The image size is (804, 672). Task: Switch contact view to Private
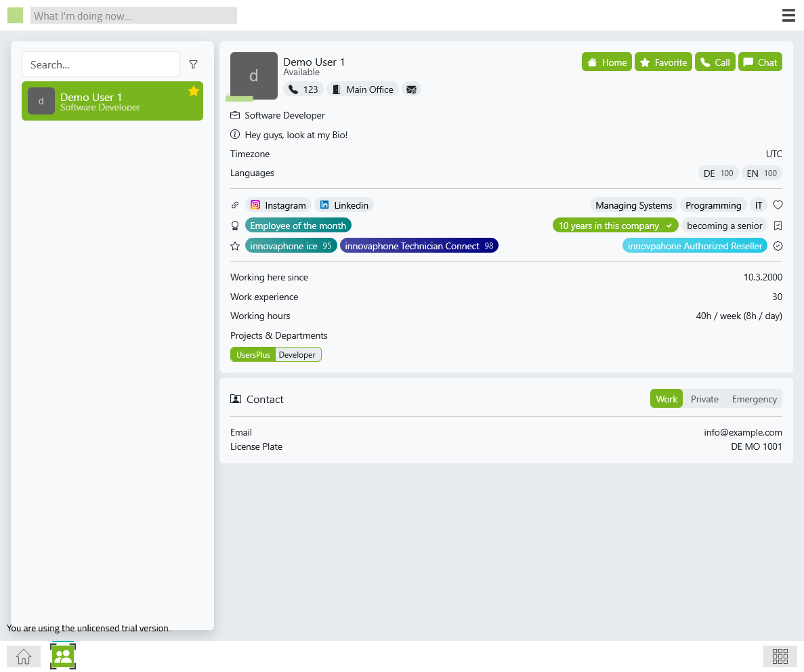(704, 399)
